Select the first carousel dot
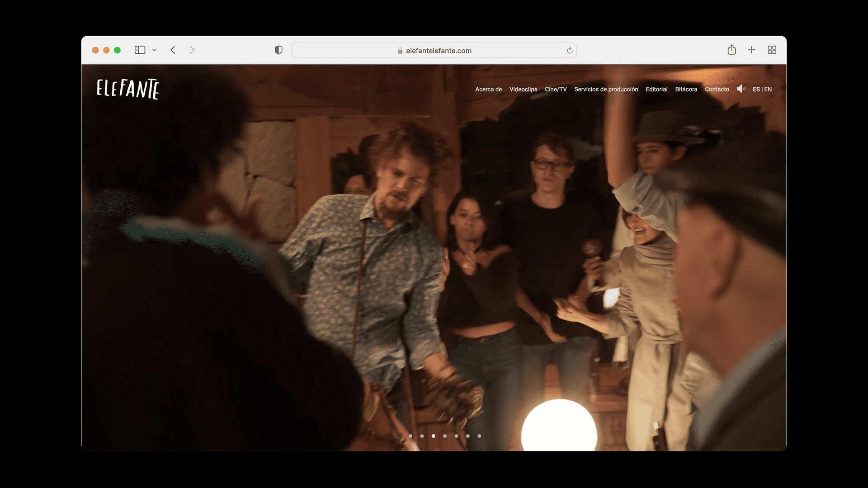Image resolution: width=868 pixels, height=488 pixels. click(410, 436)
